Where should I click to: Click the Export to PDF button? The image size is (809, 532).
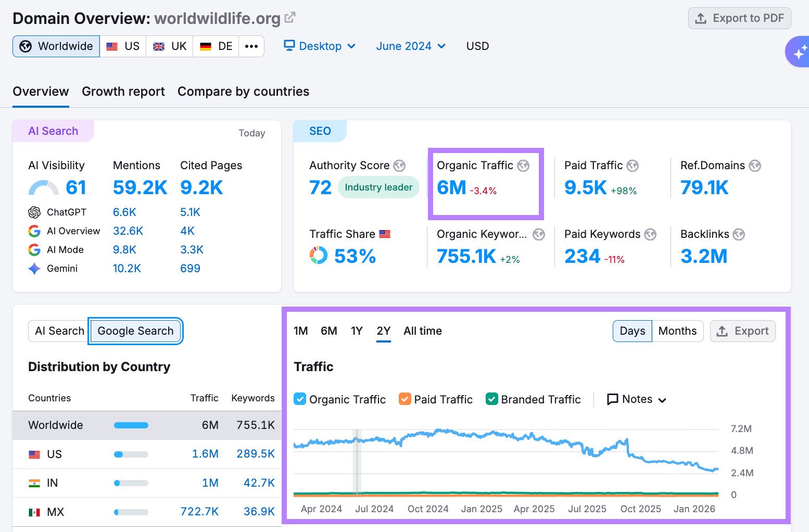739,18
